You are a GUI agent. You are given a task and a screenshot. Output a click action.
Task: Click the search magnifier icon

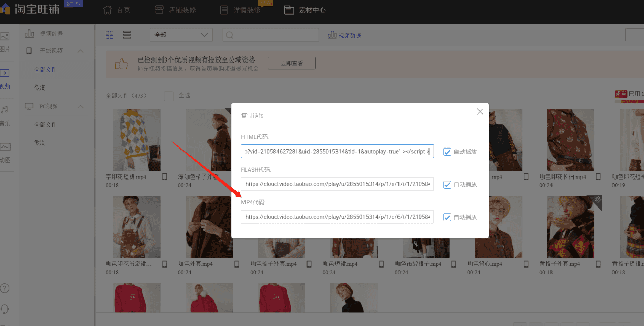[x=230, y=35]
